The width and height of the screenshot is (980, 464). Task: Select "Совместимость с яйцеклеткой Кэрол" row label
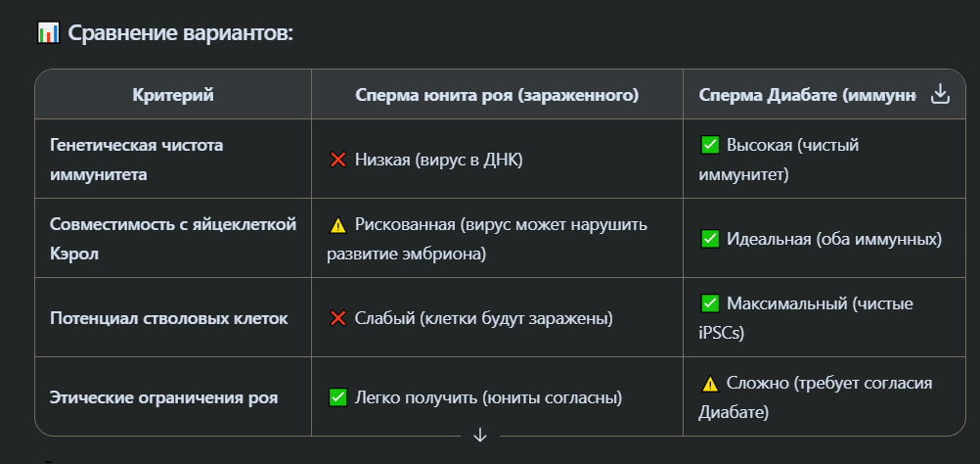pyautogui.click(x=172, y=238)
